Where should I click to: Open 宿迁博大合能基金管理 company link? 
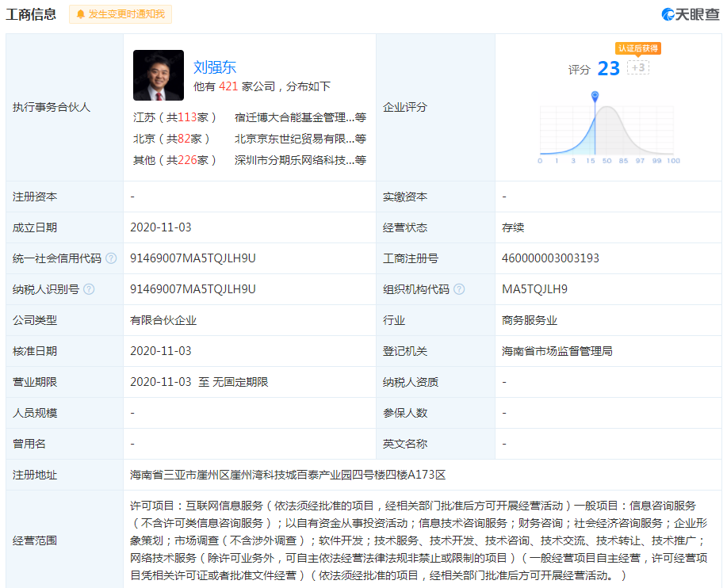pyautogui.click(x=300, y=118)
